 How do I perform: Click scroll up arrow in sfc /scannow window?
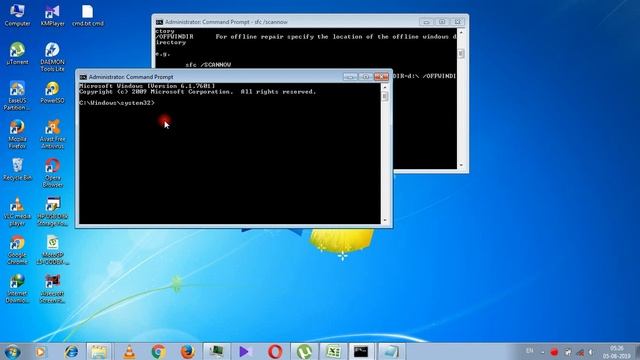coord(461,32)
